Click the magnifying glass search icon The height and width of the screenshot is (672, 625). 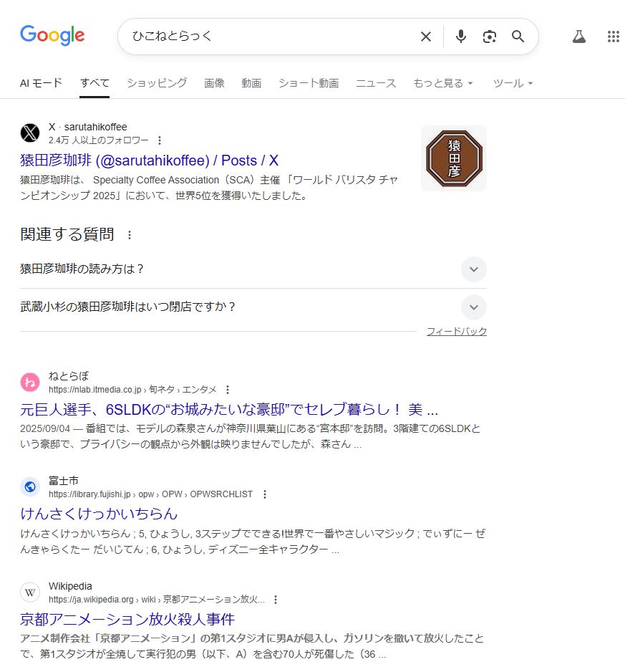518,37
